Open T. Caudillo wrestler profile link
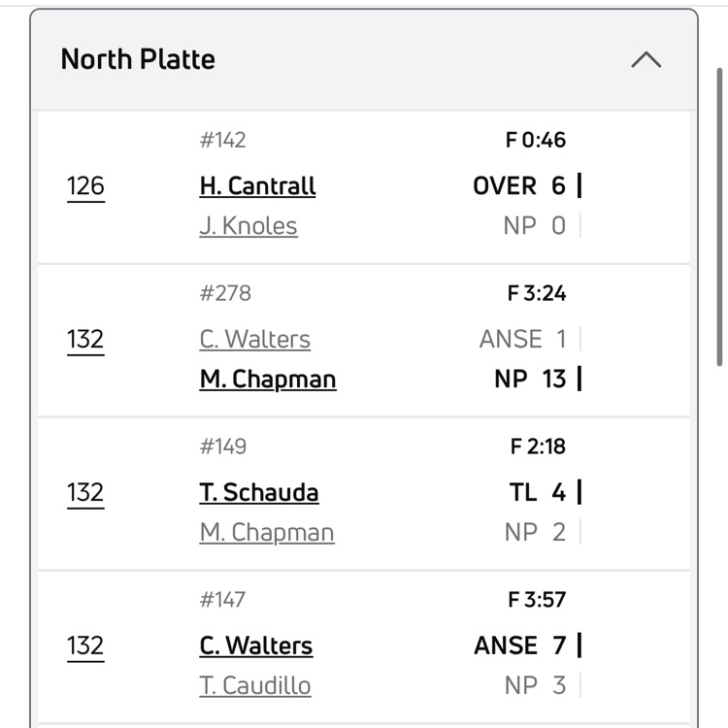The width and height of the screenshot is (728, 728). 255,685
